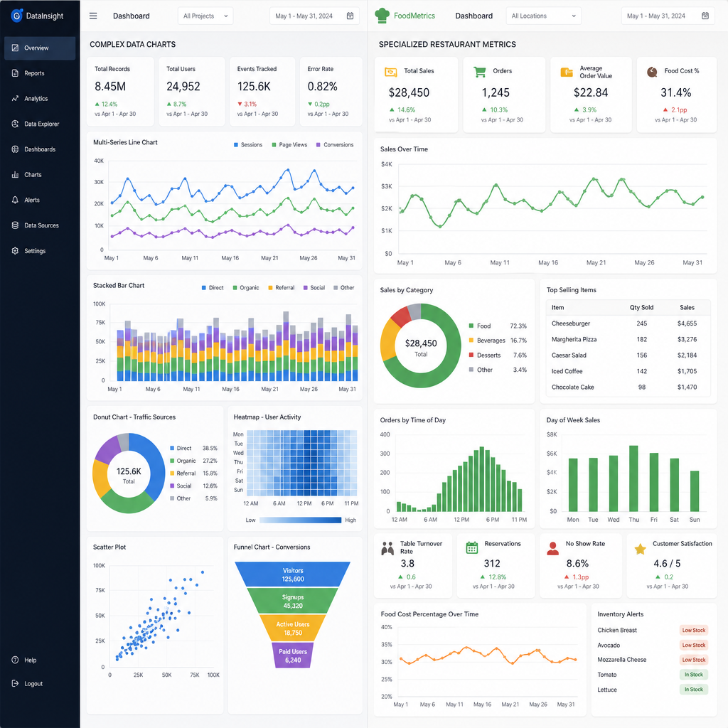
Task: Click the Total Sales cash icon
Action: click(x=391, y=72)
